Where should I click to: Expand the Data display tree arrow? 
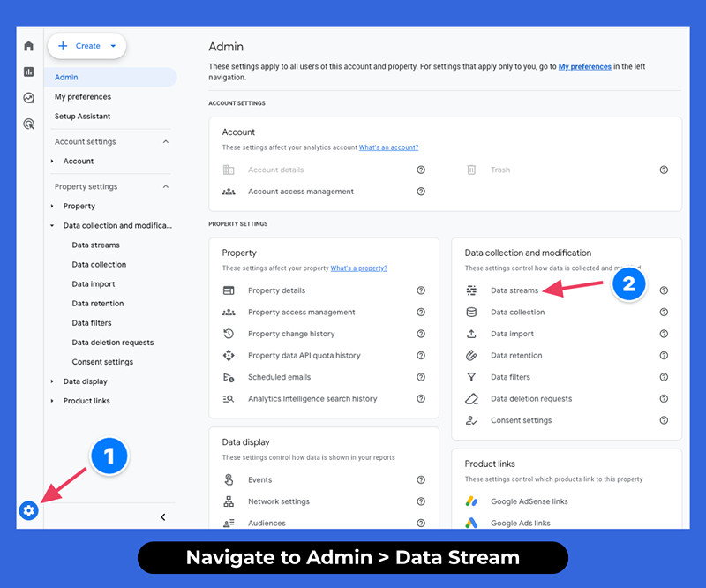point(52,381)
